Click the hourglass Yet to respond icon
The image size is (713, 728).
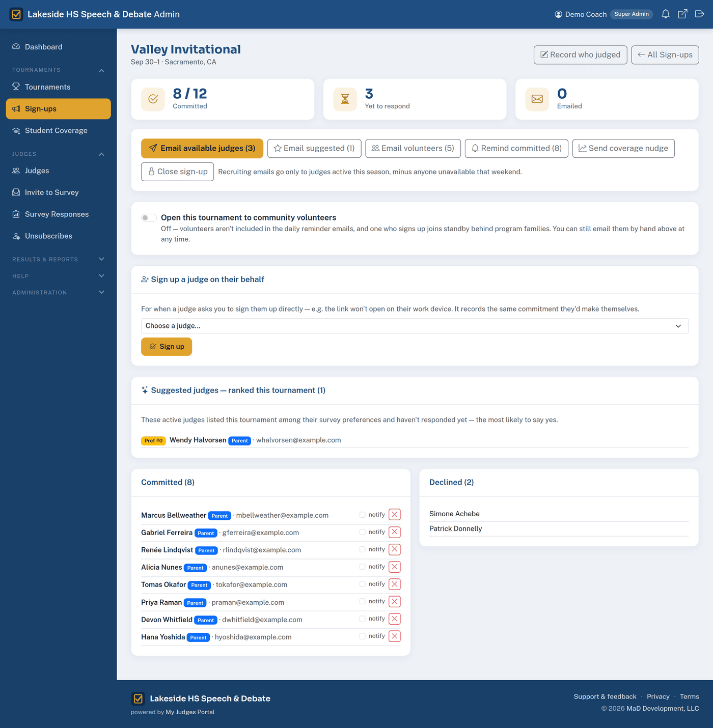pyautogui.click(x=345, y=99)
